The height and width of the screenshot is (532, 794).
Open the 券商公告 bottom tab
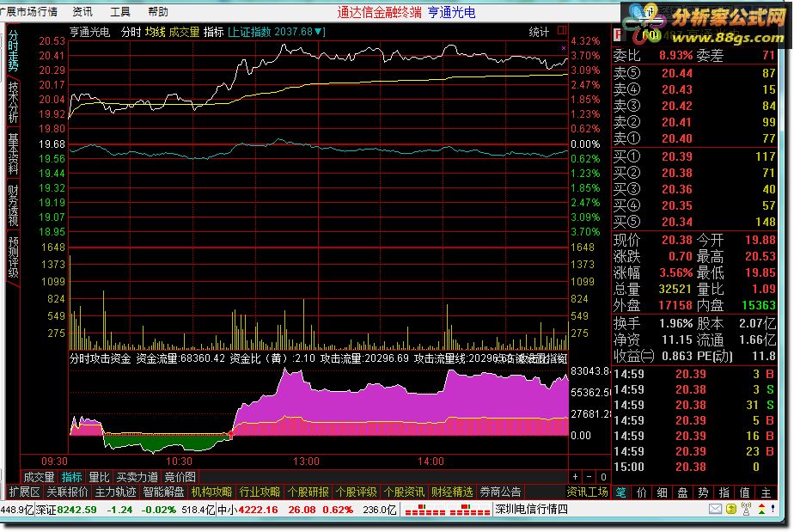[500, 492]
